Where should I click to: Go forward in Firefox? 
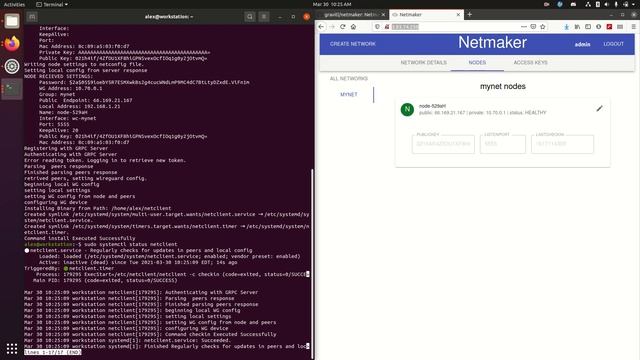point(332,27)
